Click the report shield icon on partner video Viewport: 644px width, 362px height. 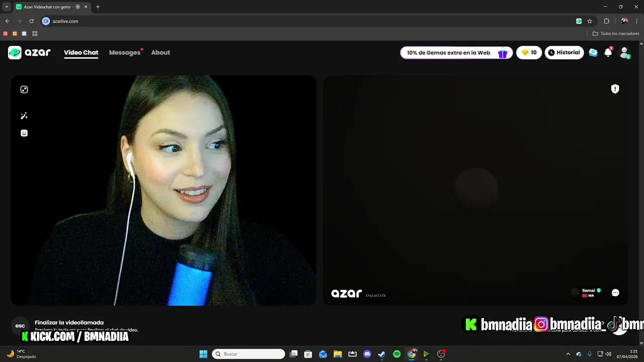click(x=615, y=89)
